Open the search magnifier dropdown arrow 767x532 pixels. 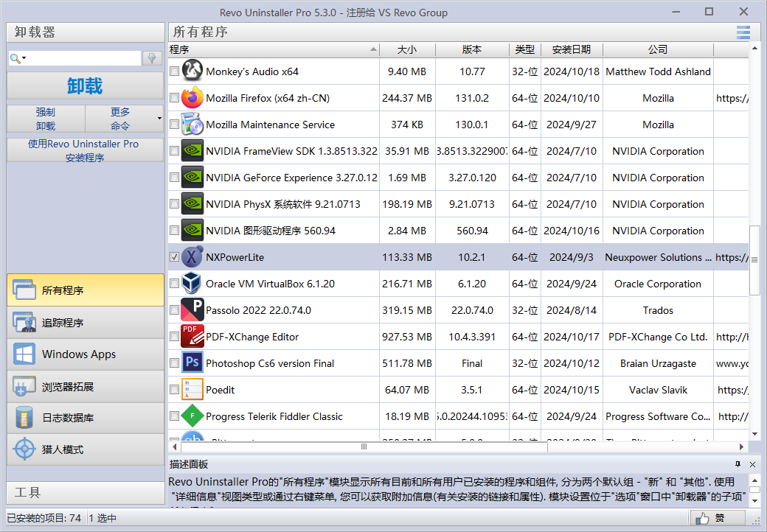click(x=25, y=57)
